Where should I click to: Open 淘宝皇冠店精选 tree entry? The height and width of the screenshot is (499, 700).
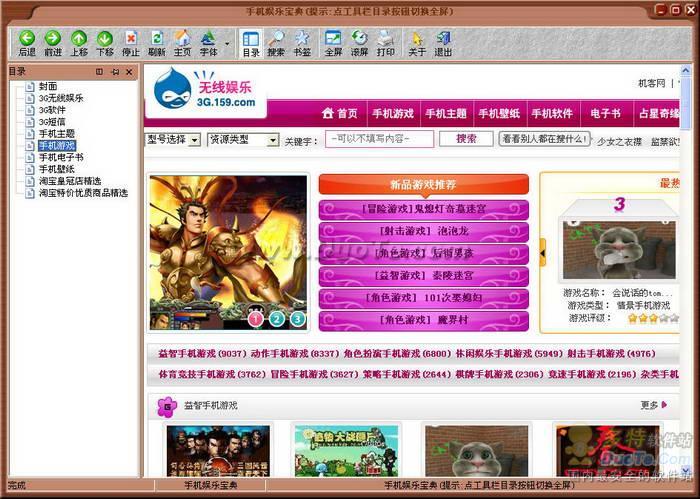coord(70,181)
